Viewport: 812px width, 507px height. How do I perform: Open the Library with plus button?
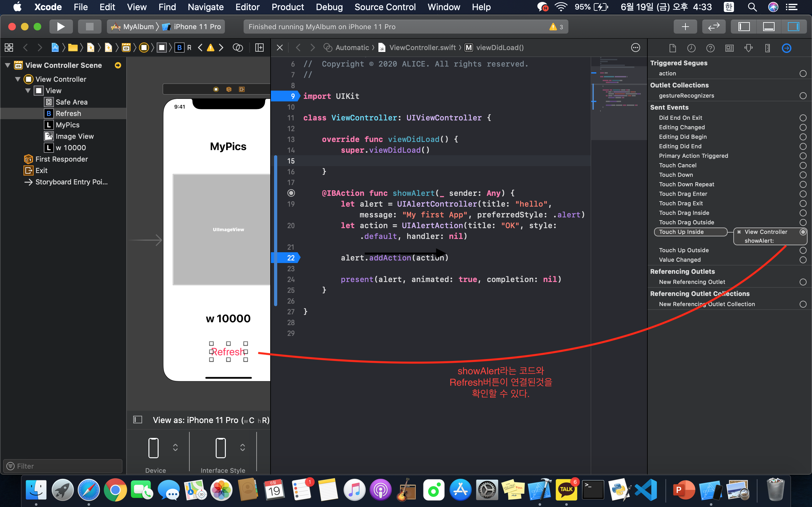point(685,27)
